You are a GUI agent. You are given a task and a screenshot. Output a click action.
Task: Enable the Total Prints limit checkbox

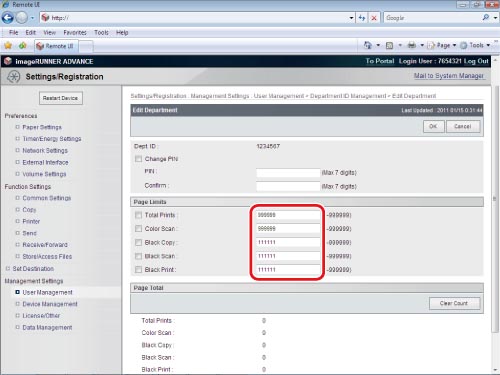pos(138,215)
